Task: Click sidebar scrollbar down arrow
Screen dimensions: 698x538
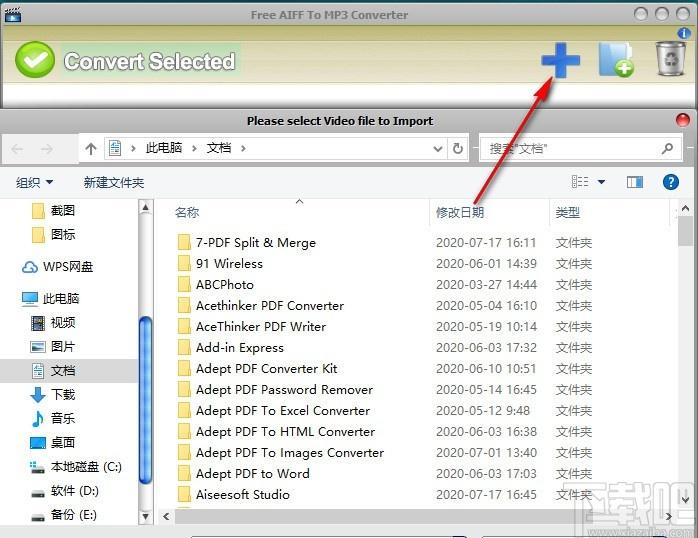Action: (x=145, y=517)
